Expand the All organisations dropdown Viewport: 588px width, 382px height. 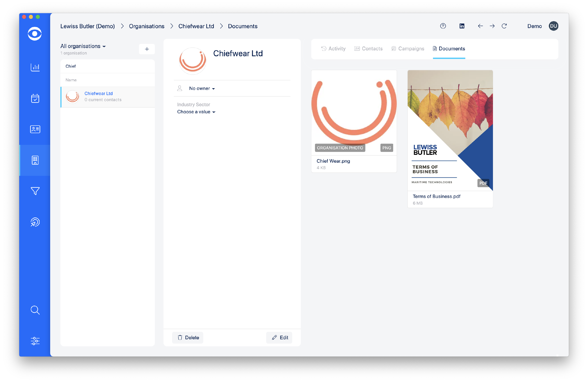click(x=83, y=46)
